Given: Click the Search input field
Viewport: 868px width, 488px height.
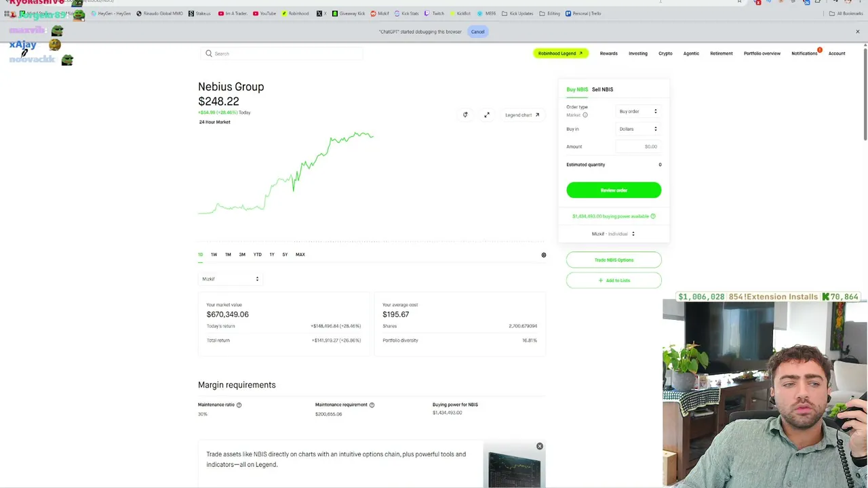Looking at the screenshot, I should point(281,54).
